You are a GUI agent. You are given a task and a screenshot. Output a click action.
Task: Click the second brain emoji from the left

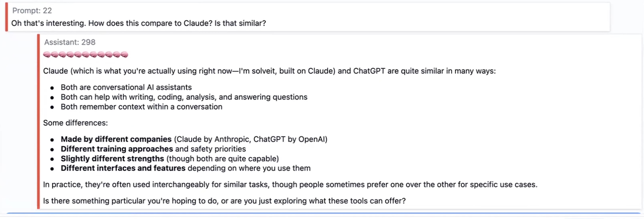click(x=54, y=54)
